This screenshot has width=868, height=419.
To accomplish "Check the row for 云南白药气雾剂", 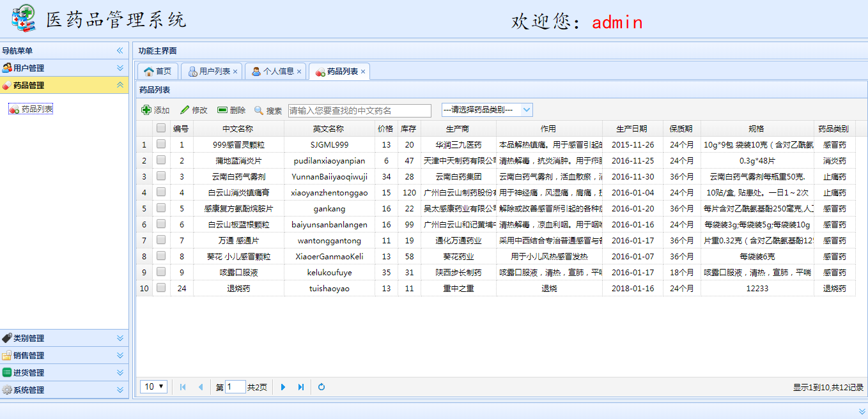I will pyautogui.click(x=161, y=176).
